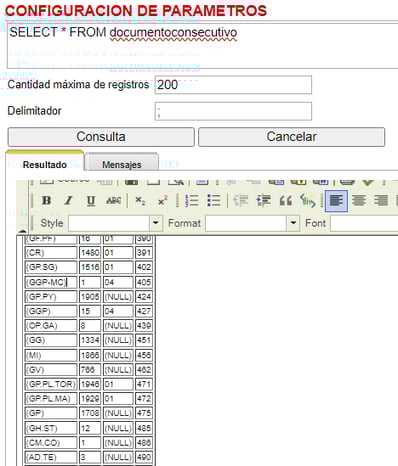The width and height of the screenshot is (398, 466).
Task: Select the (GP.SG) cell
Action: (x=51, y=267)
